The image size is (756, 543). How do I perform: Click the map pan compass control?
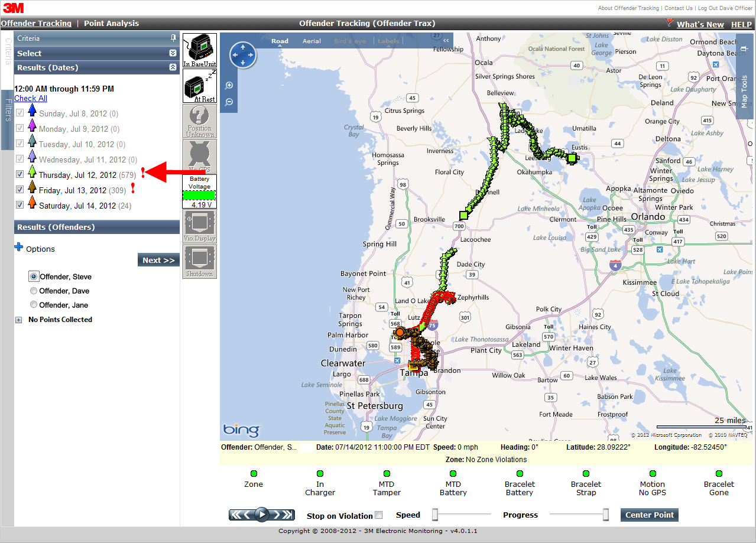pos(242,54)
